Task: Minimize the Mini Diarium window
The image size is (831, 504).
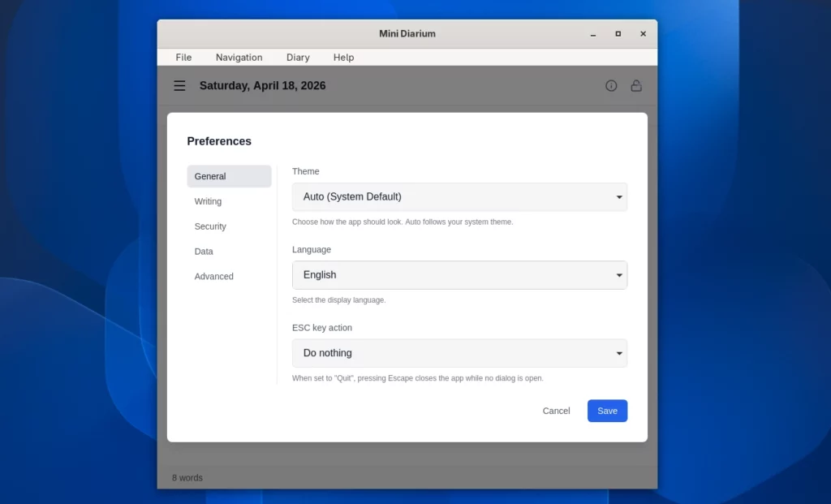Action: pyautogui.click(x=593, y=34)
